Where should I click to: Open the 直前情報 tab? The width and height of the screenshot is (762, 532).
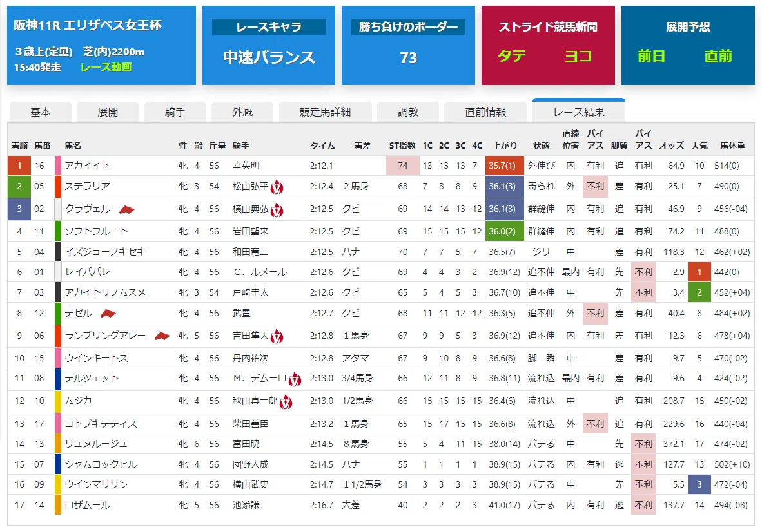click(485, 112)
